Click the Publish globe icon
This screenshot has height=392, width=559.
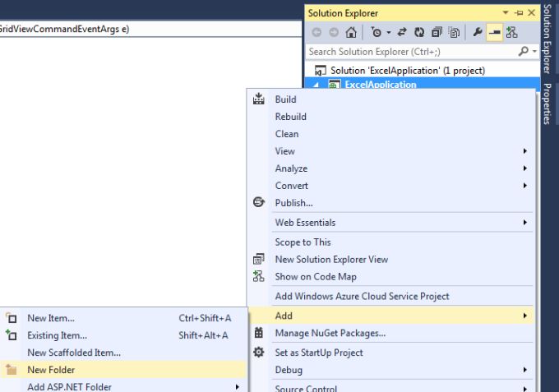point(258,202)
